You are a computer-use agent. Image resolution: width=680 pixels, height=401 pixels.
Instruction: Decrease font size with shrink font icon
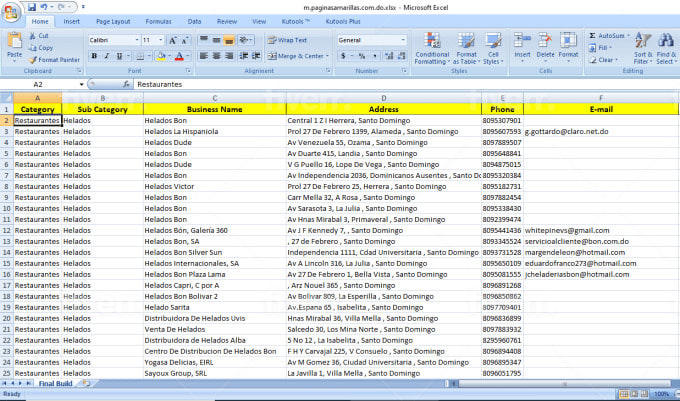pyautogui.click(x=185, y=40)
